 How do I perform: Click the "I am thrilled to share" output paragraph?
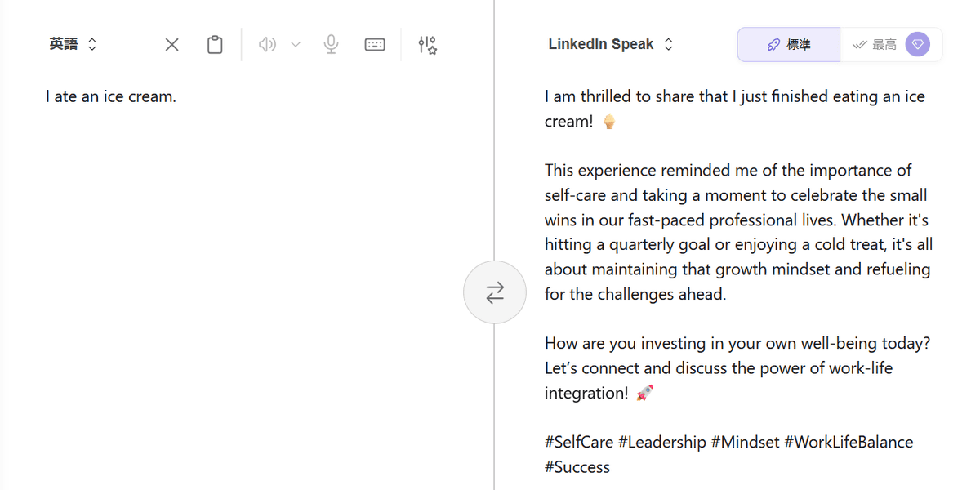tap(734, 109)
